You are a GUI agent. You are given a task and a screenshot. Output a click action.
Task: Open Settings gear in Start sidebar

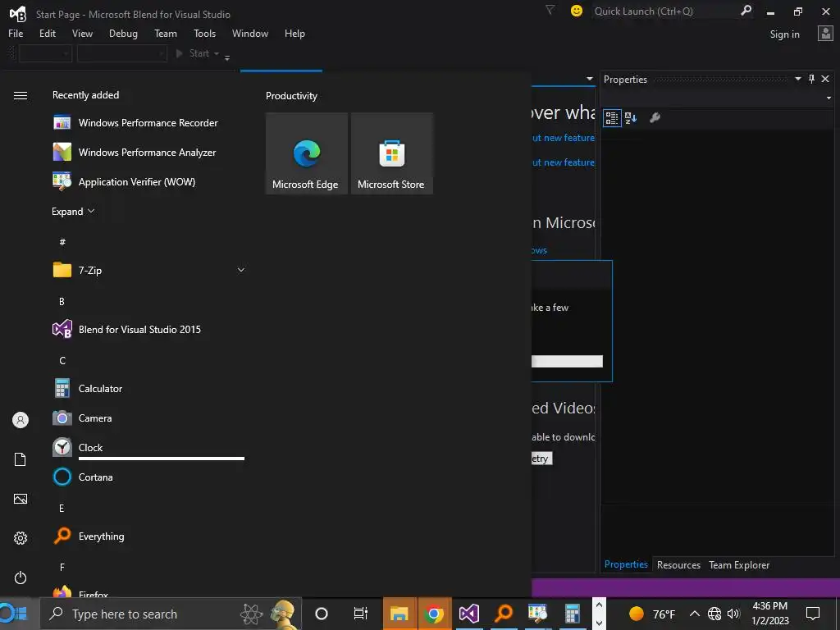[21, 538]
